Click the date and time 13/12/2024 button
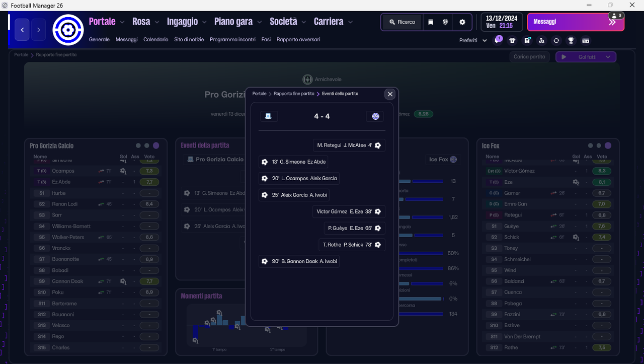This screenshot has width=644, height=364. pos(503,22)
